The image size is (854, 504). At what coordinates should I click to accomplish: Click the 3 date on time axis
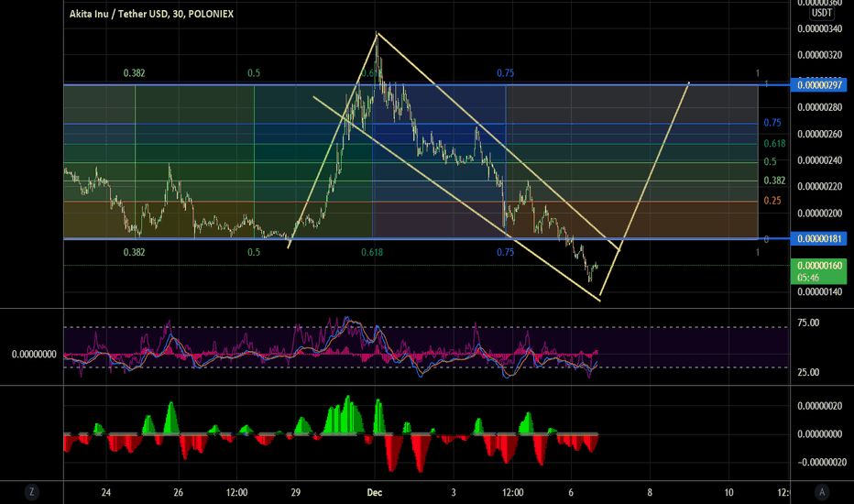(x=454, y=493)
